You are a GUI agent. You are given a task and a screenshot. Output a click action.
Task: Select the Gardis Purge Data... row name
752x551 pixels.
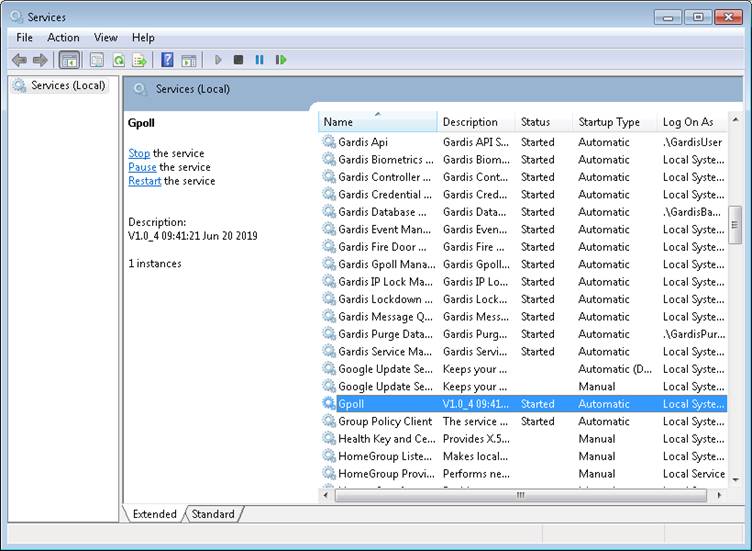385,334
